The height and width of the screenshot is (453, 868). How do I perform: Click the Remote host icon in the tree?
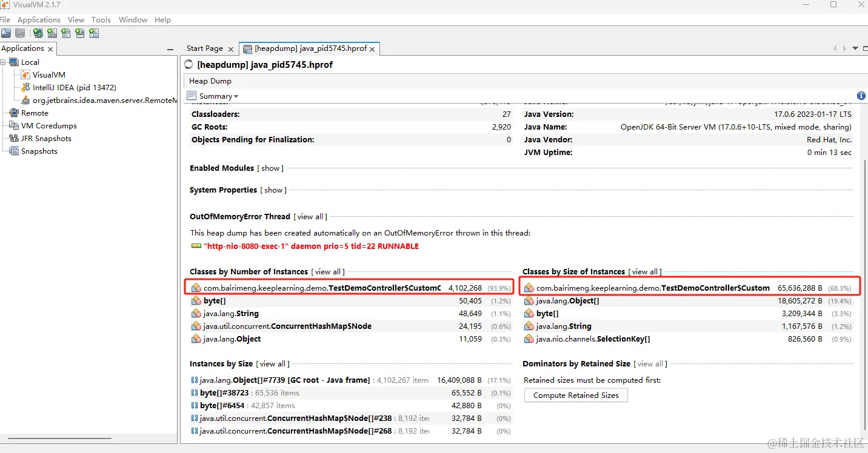14,113
